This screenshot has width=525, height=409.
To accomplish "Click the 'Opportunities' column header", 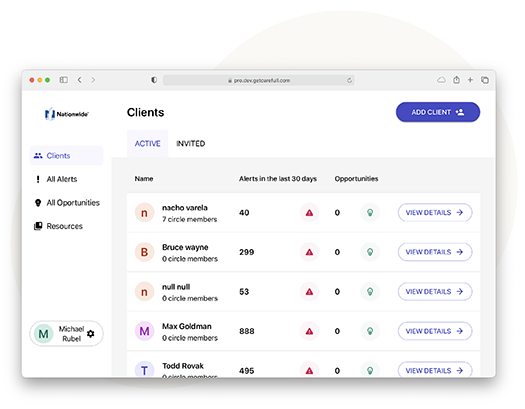I will (x=356, y=179).
